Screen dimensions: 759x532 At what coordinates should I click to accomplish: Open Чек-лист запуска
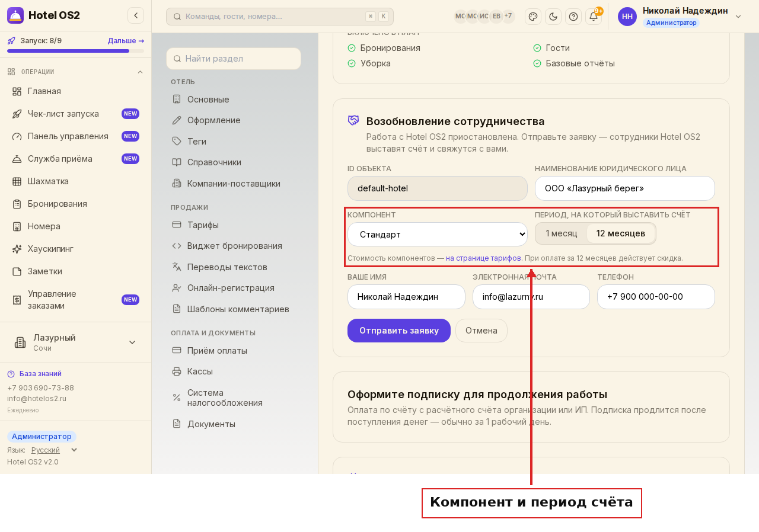pos(75,114)
